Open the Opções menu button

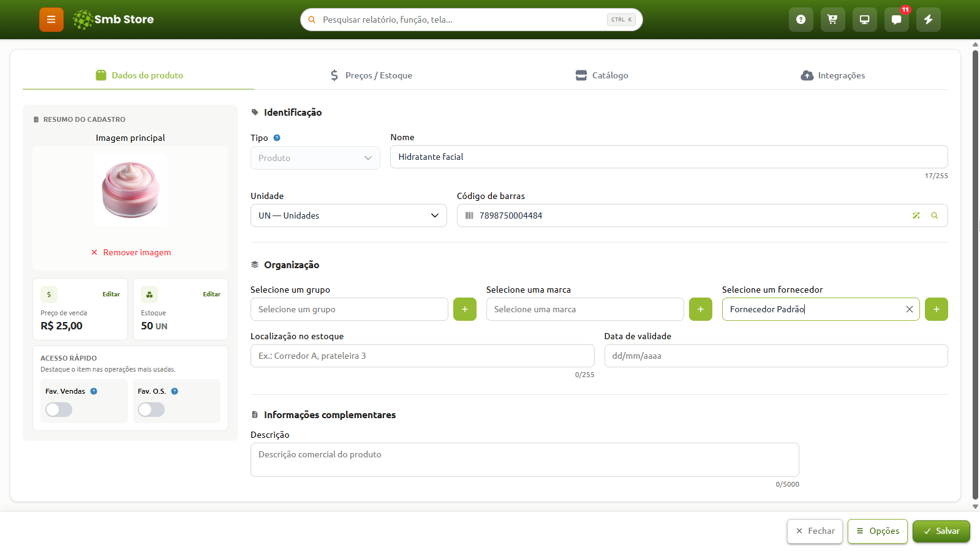[878, 531]
